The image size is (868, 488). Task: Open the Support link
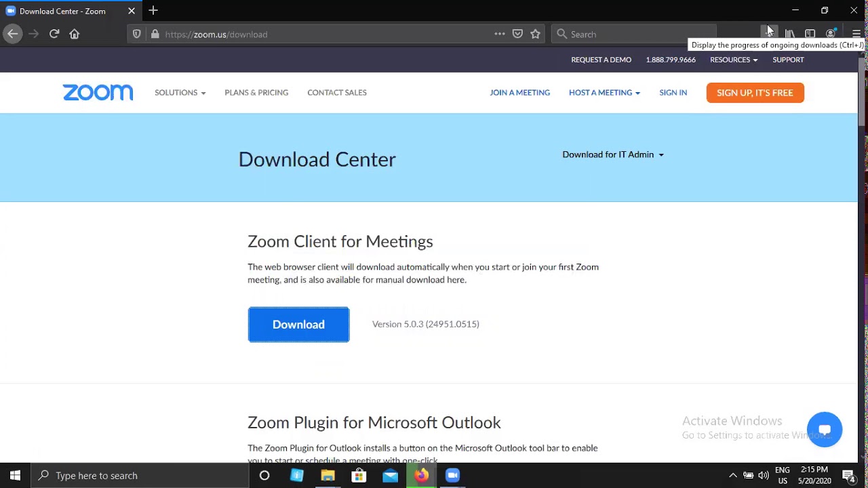click(788, 60)
